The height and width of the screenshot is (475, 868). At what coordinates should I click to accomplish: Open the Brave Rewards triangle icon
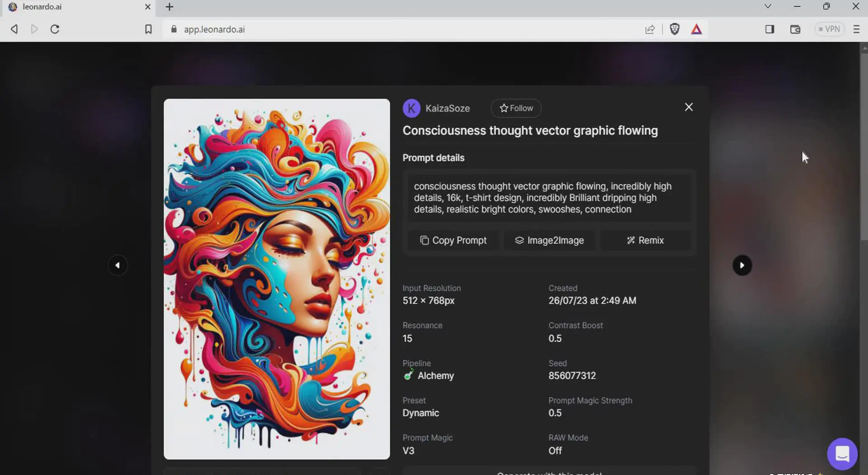(x=696, y=29)
